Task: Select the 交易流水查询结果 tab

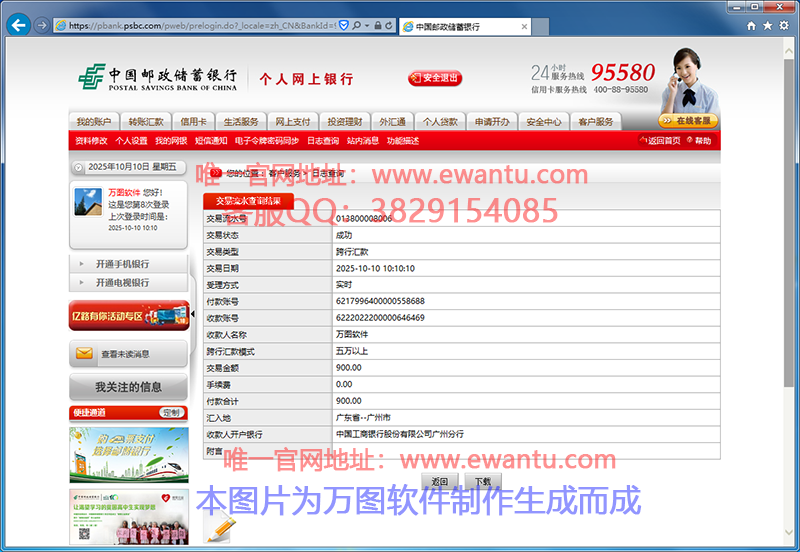Action: (x=248, y=201)
